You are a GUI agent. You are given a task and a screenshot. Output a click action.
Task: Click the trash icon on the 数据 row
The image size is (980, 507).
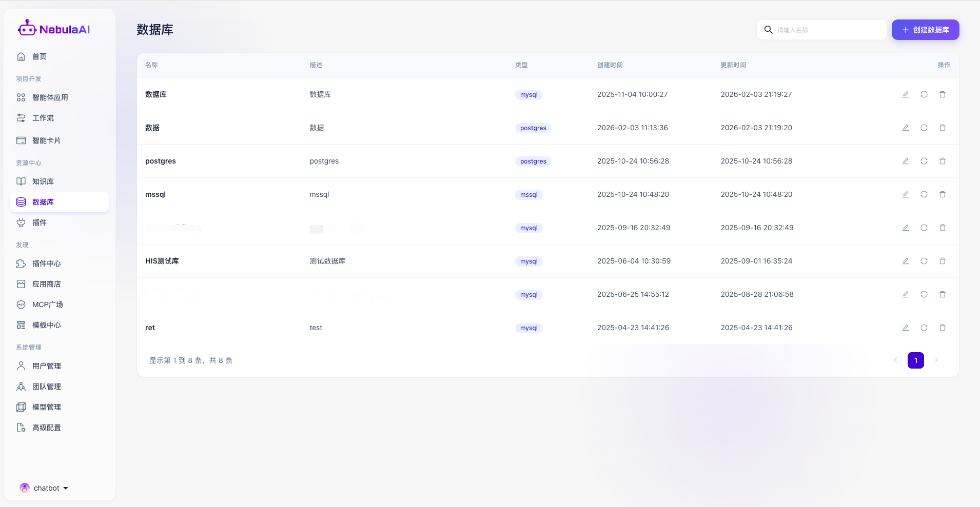943,128
